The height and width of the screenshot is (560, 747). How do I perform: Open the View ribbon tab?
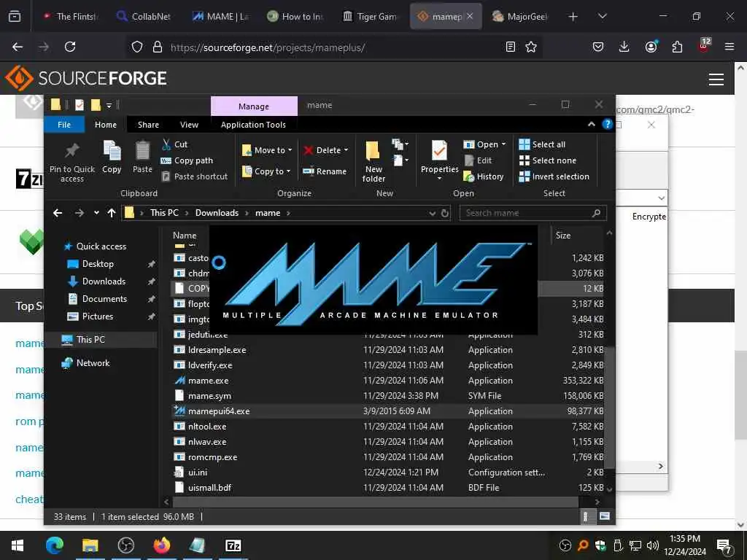(x=189, y=124)
